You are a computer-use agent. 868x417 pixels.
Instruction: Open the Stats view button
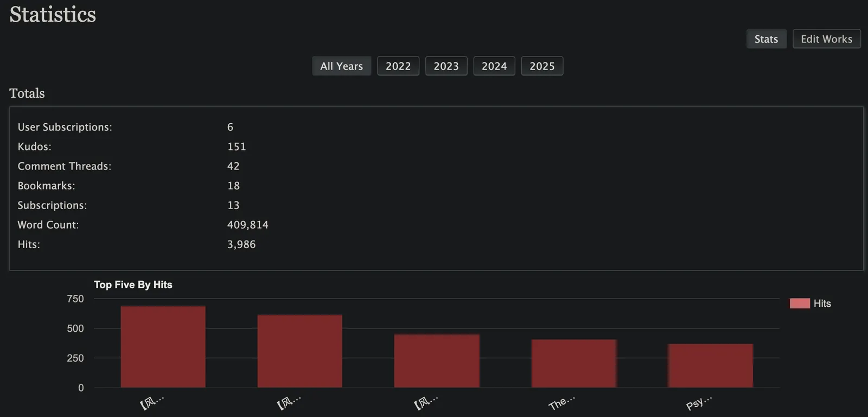pyautogui.click(x=766, y=39)
